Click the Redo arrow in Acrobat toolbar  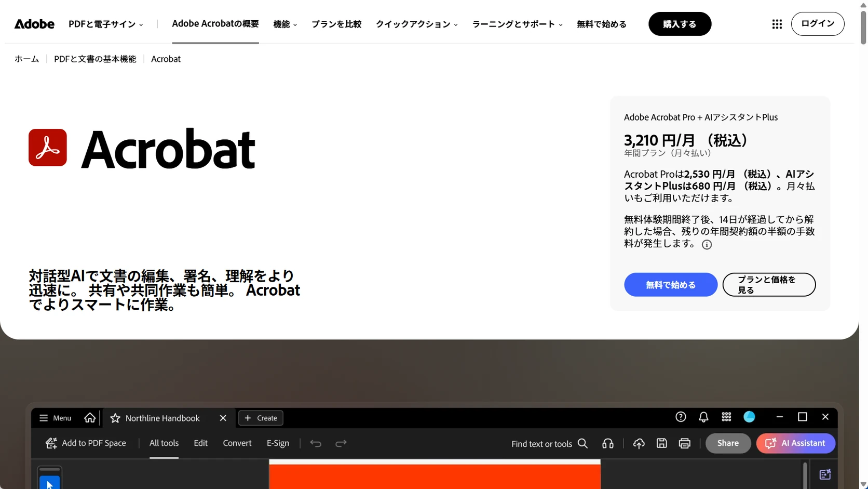(341, 443)
